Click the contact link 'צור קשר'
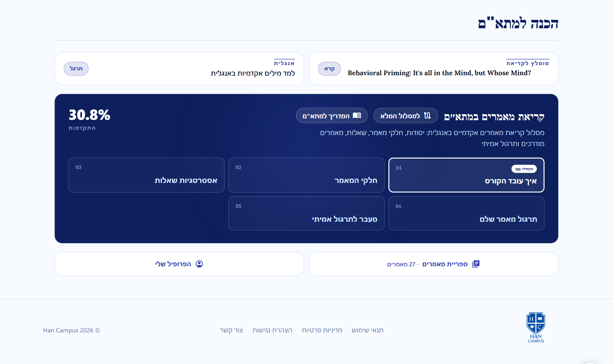 231,330
